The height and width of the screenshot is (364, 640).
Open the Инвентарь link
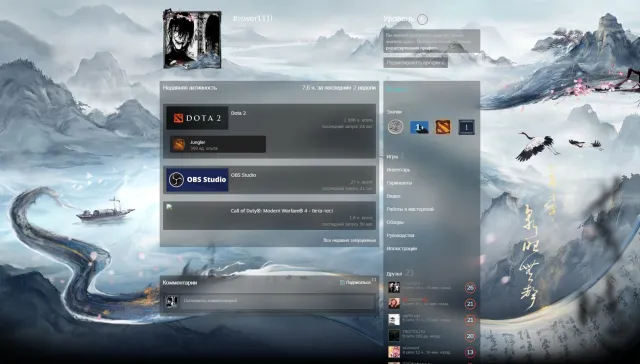click(x=398, y=170)
